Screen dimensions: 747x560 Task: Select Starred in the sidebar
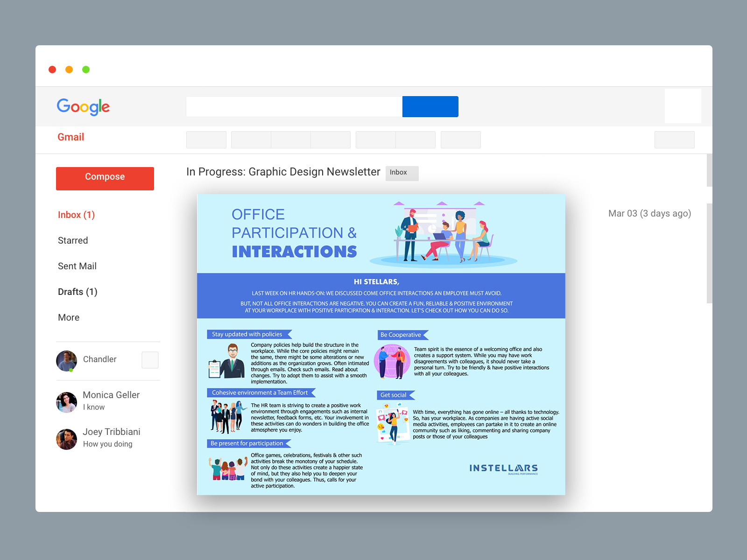coord(73,240)
